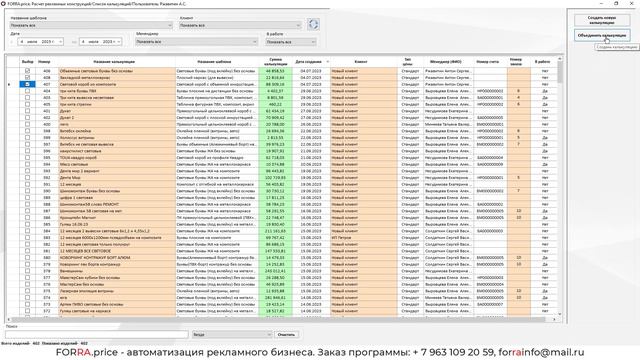Uncheck the checkbox for calculation 408
Screen dimensions: 640x360
(27, 78)
